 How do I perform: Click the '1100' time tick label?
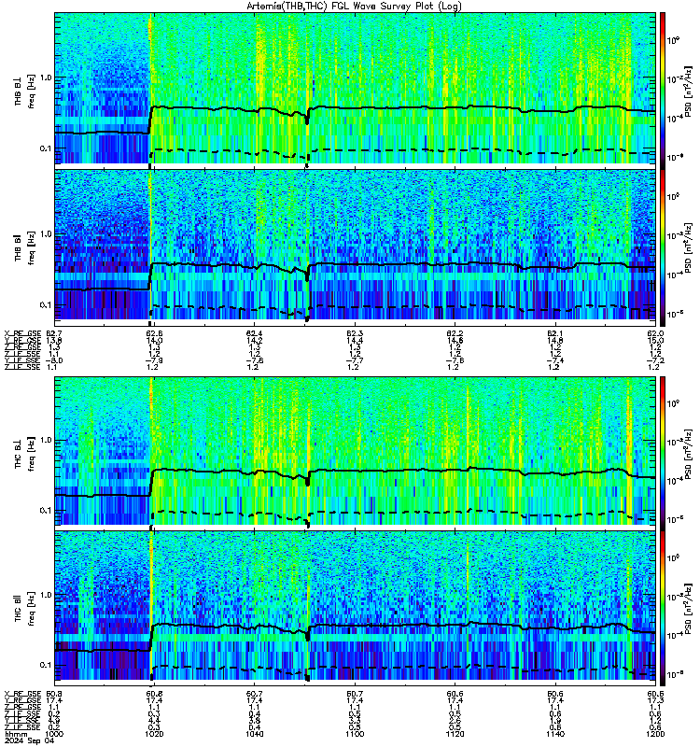[x=355, y=734]
